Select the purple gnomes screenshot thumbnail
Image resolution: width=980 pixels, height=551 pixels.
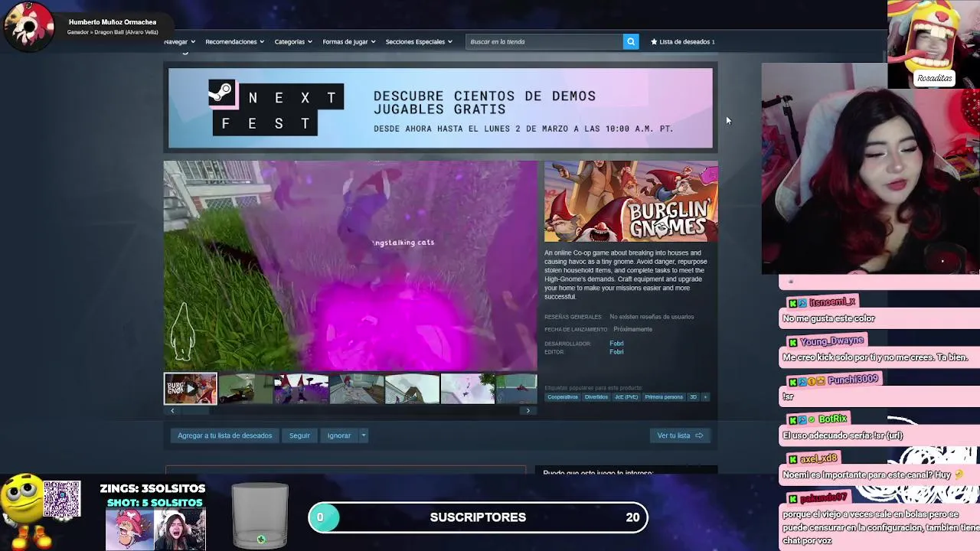[301, 388]
